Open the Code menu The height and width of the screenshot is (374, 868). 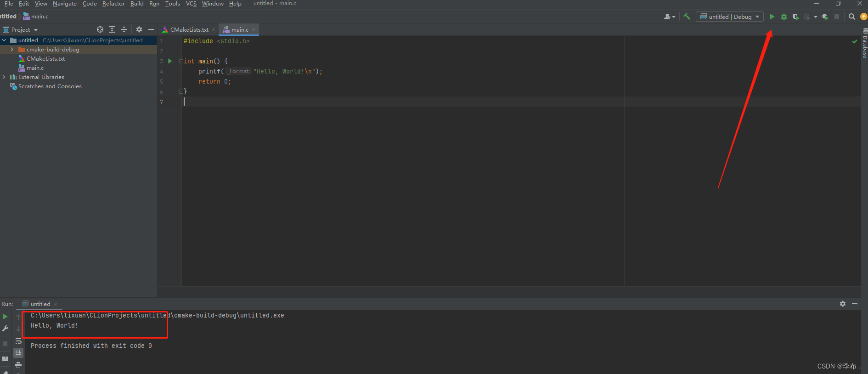tap(90, 4)
